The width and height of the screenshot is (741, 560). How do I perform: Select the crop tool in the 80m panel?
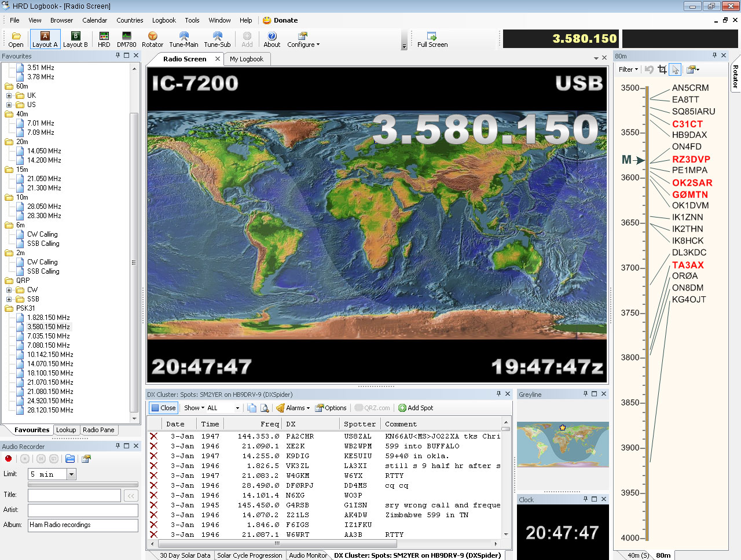(662, 69)
